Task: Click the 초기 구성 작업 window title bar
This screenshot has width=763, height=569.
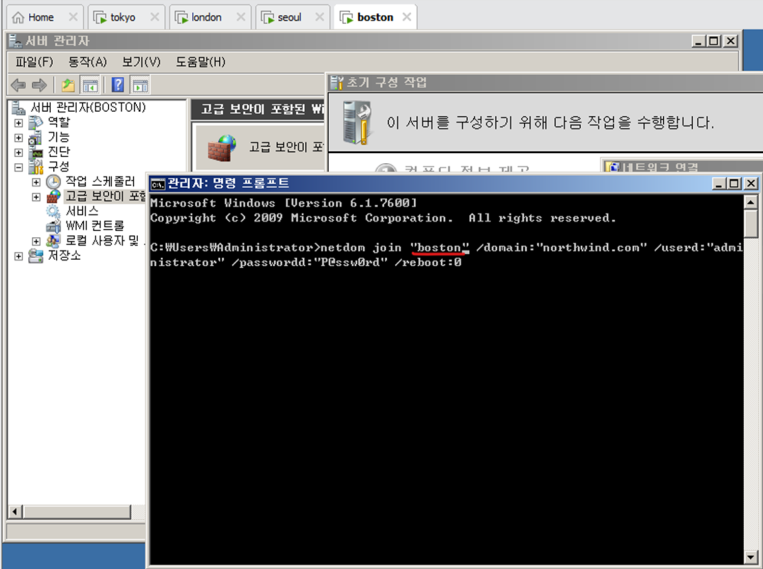Action: pyautogui.click(x=545, y=82)
